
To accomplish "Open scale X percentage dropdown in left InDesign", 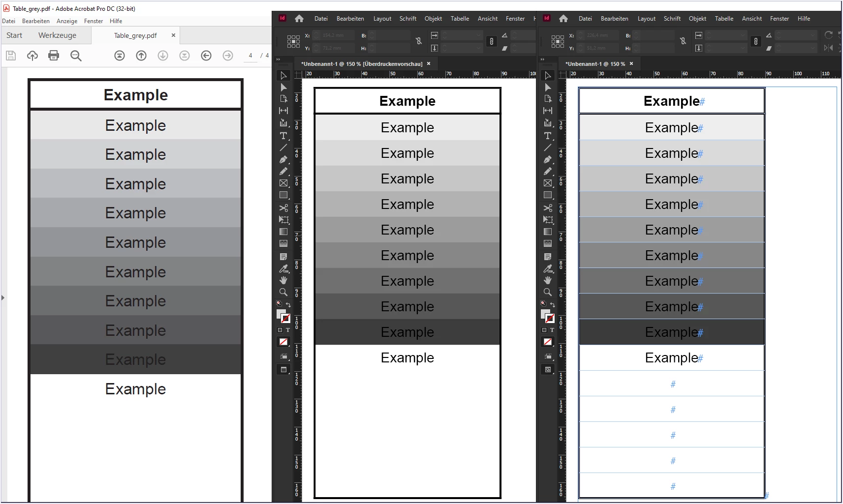I will click(478, 35).
